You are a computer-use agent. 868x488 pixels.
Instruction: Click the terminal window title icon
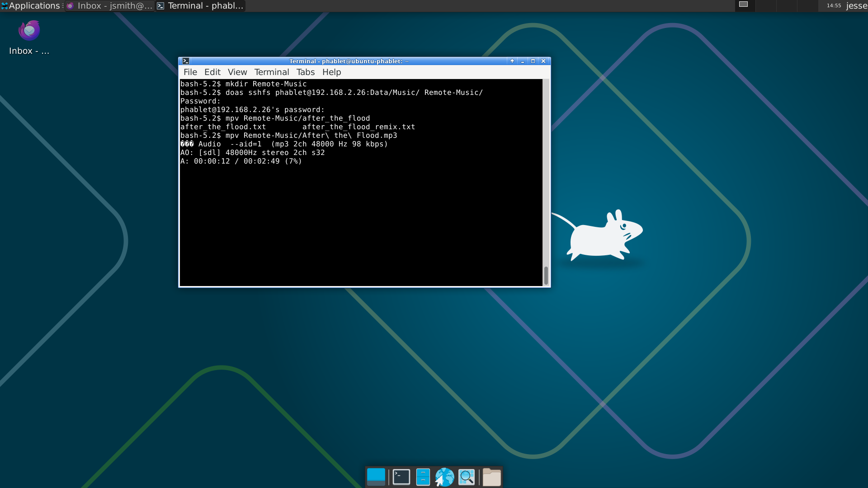coord(186,61)
